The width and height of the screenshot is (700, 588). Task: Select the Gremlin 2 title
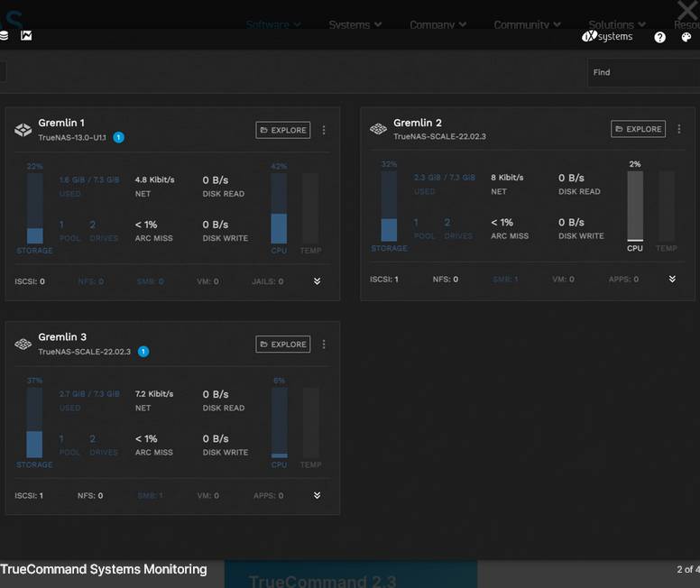coord(418,123)
